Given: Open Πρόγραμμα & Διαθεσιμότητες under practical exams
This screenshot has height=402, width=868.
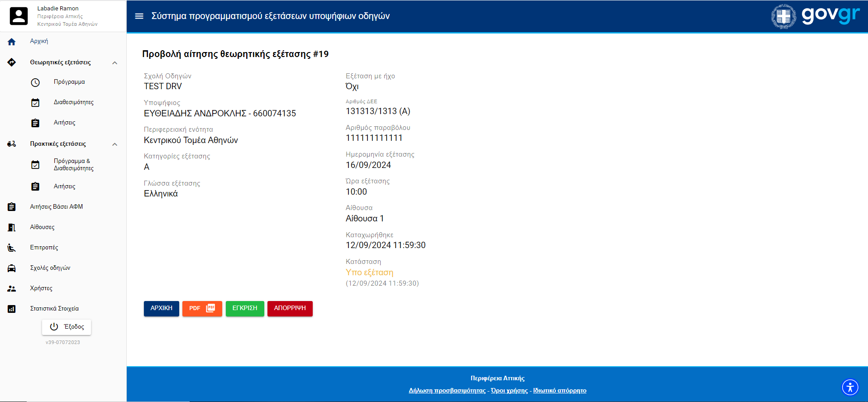Looking at the screenshot, I should coord(73,165).
